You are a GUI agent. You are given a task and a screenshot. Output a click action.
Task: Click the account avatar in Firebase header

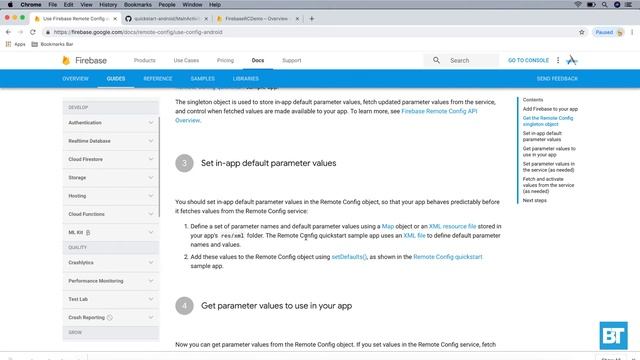tap(571, 60)
